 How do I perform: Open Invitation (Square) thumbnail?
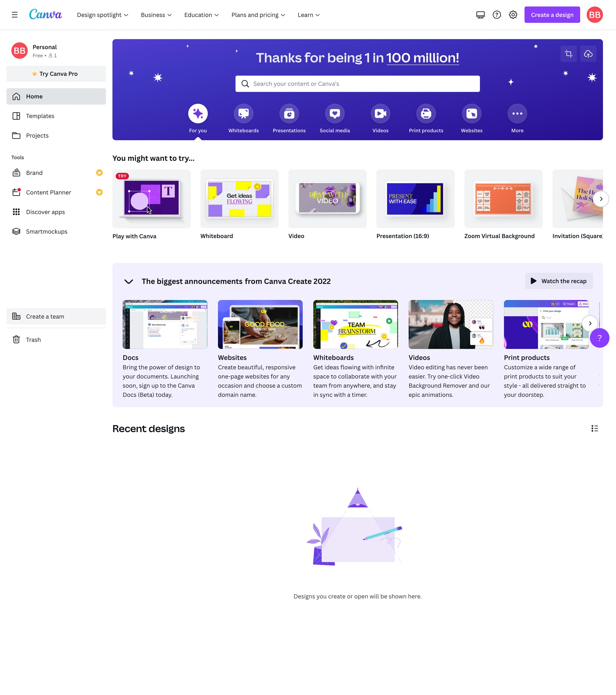tap(577, 199)
